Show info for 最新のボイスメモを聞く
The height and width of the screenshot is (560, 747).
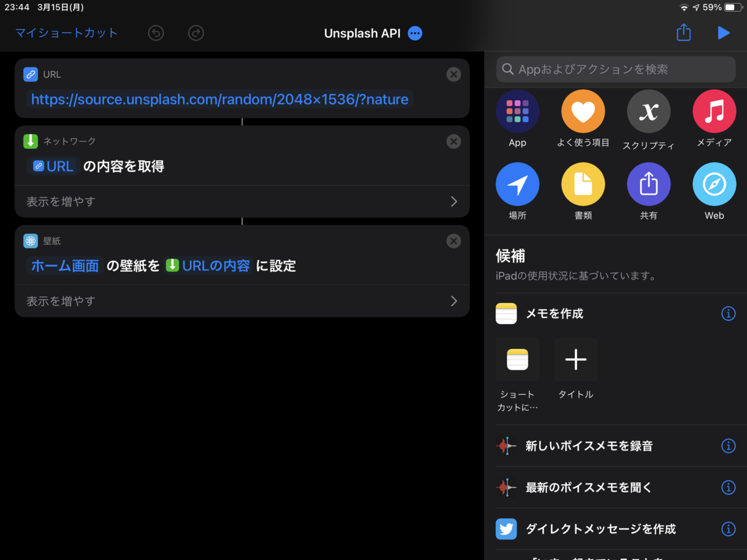click(x=728, y=487)
